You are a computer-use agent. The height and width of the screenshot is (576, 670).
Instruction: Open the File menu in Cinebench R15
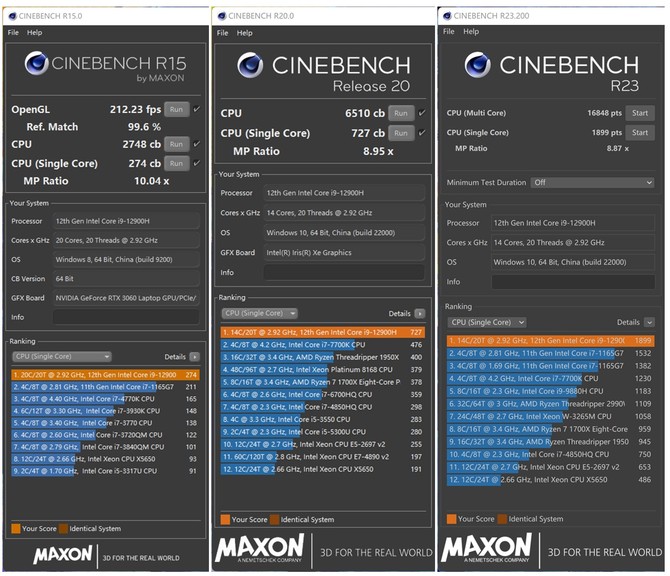[13, 32]
